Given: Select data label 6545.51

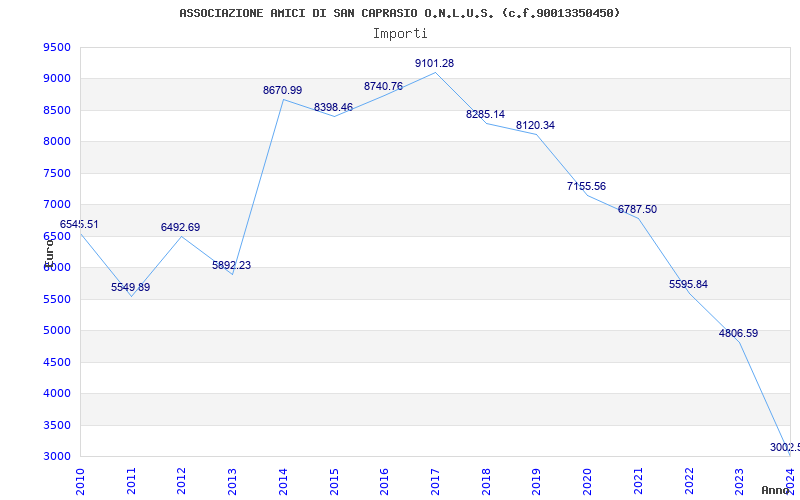Looking at the screenshot, I should click(x=79, y=224).
